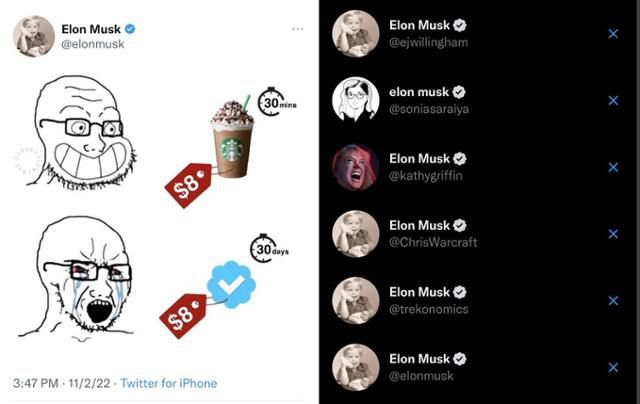This screenshot has height=404, width=640.
Task: Click the X icon next to @trekonomics
Action: (x=613, y=300)
